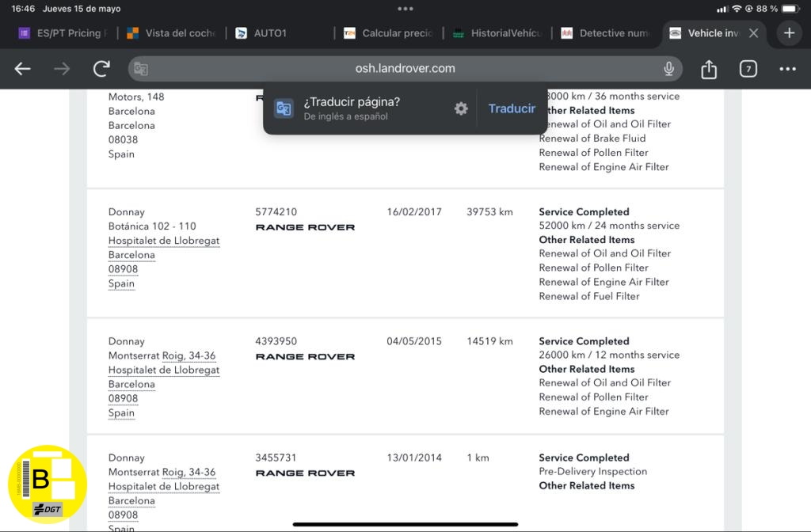
Task: Switch to the Detective num tab
Action: (605, 33)
